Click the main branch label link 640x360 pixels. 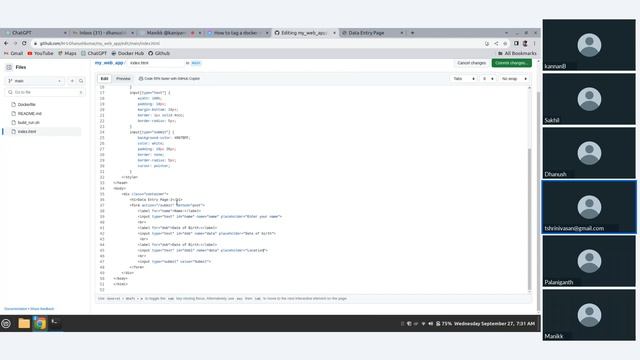coord(196,63)
